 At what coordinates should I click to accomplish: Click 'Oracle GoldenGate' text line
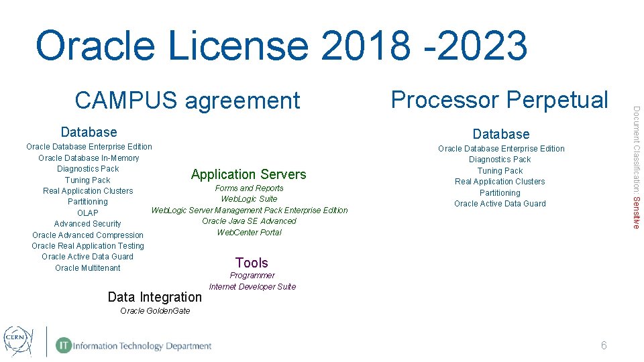point(155,310)
